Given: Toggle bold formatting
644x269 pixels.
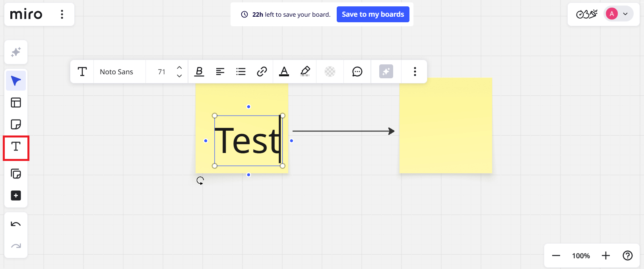Looking at the screenshot, I should tap(199, 72).
